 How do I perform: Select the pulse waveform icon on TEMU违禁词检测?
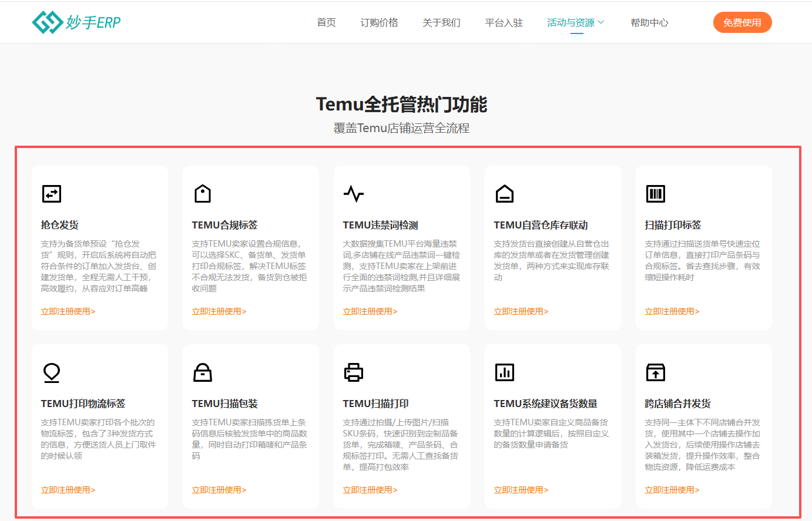tap(353, 194)
